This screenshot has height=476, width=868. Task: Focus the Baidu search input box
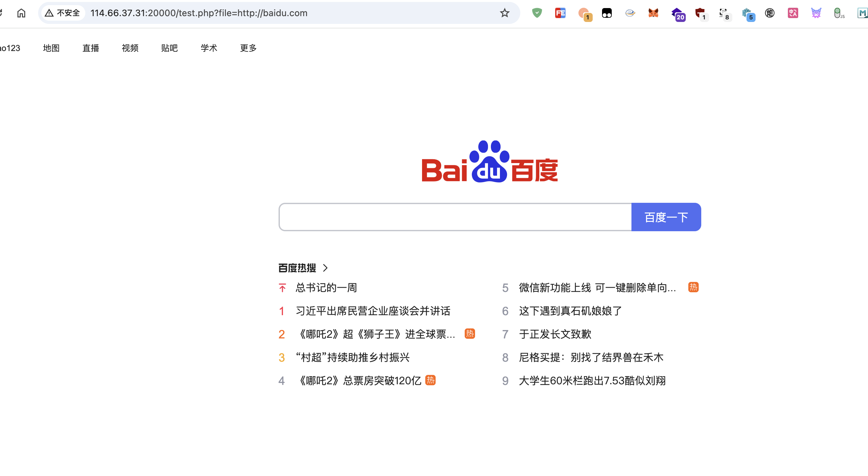pyautogui.click(x=455, y=217)
